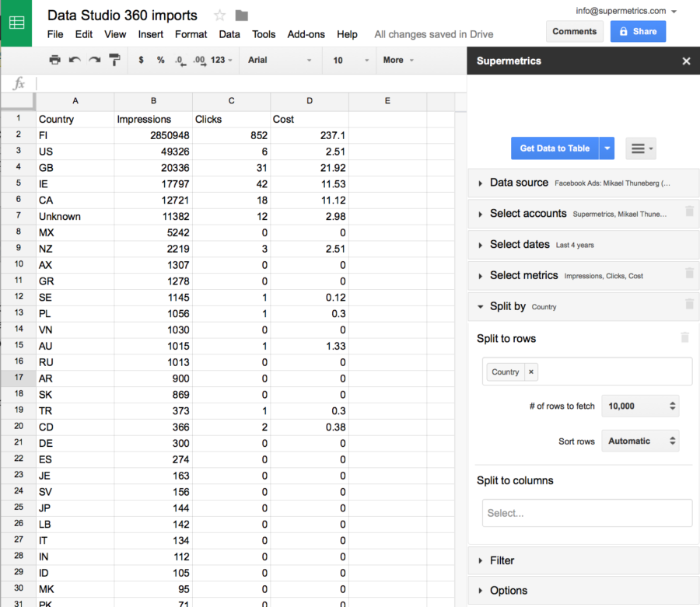Click Get Data to Table
This screenshot has height=607, width=700.
(x=555, y=148)
